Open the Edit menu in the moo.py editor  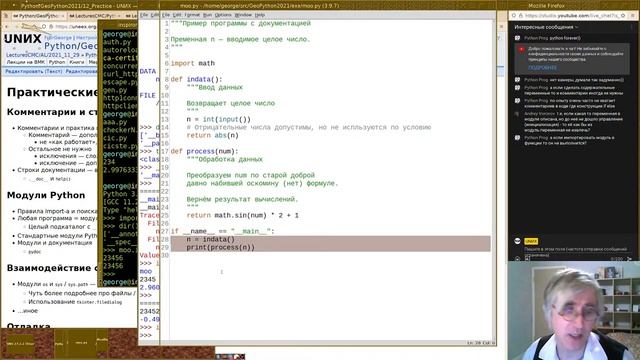point(177,15)
